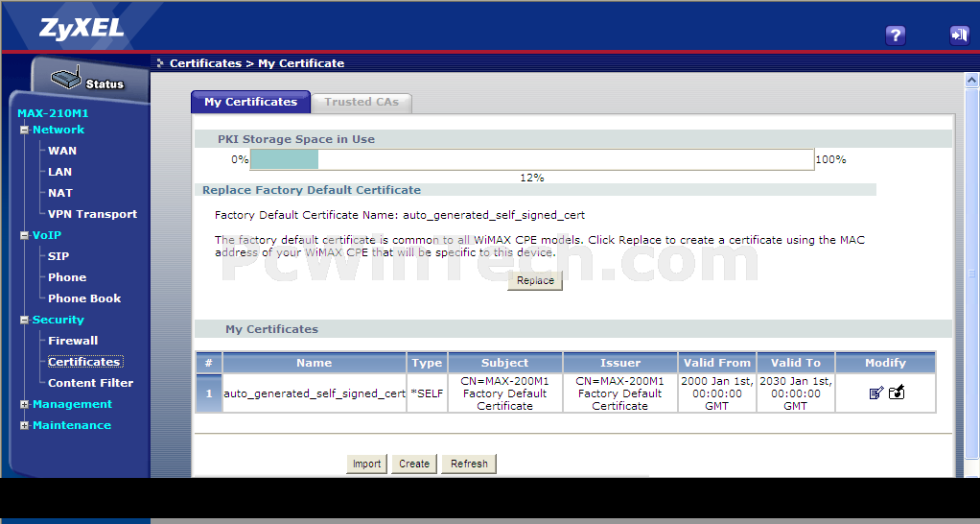Viewport: 980px width, 524px height.
Task: Click the Management section label
Action: pyautogui.click(x=73, y=405)
